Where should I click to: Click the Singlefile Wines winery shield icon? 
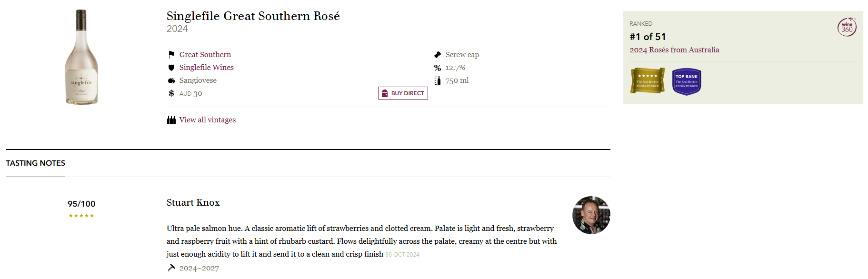[x=171, y=68]
